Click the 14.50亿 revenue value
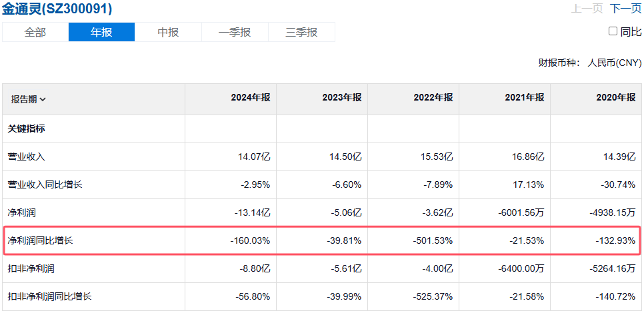This screenshot has width=644, height=311. coord(345,156)
